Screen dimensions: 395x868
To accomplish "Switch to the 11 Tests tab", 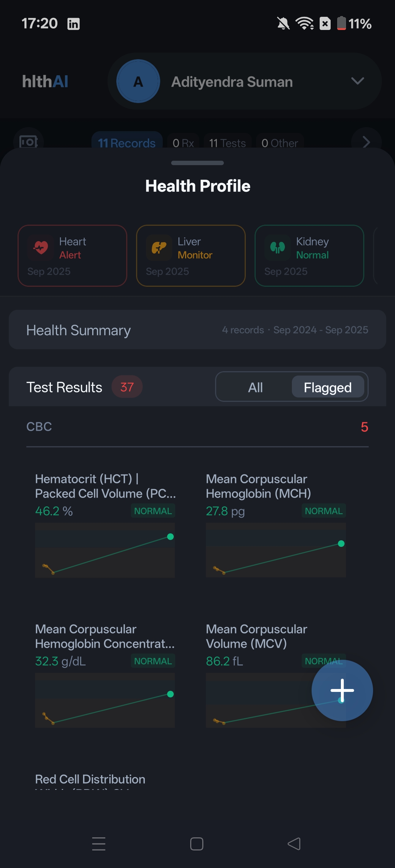I will pyautogui.click(x=227, y=143).
